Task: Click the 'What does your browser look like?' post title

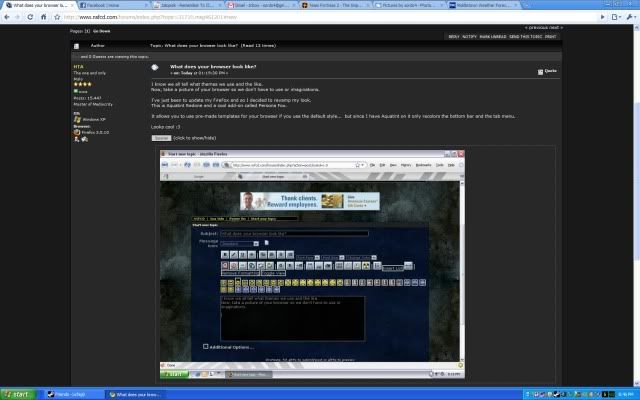Action: pos(213,67)
